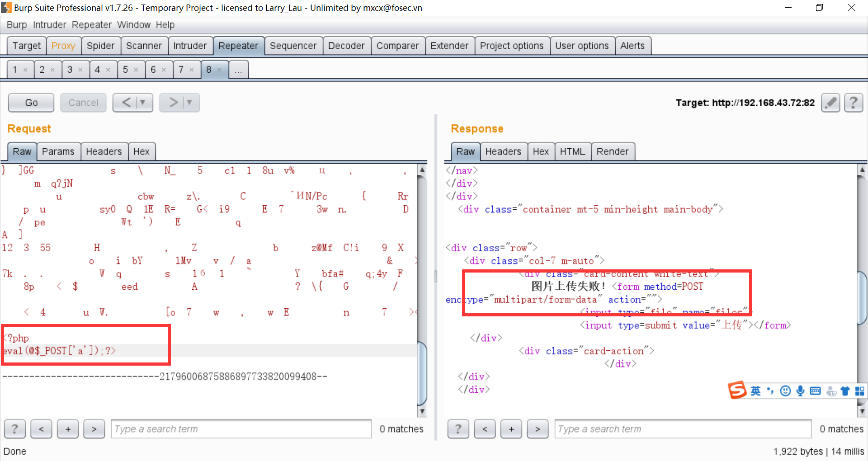
Task: Click the Cancel button
Action: tap(83, 103)
